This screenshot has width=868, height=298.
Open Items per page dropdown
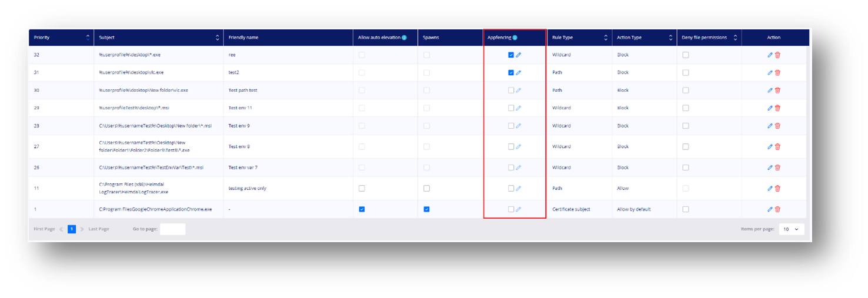click(792, 229)
